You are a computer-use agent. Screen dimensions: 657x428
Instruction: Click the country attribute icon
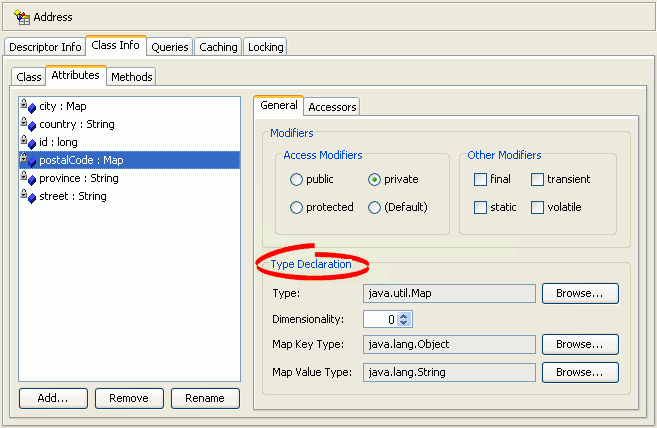(28, 124)
